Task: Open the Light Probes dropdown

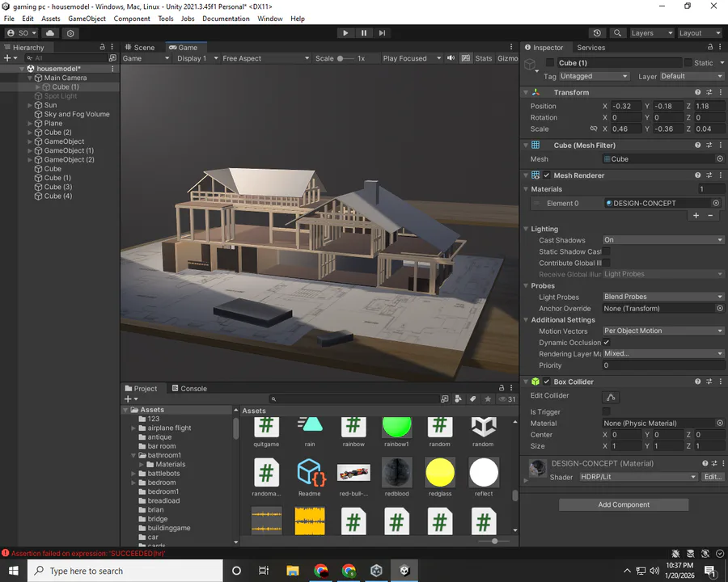Action: [x=663, y=297]
